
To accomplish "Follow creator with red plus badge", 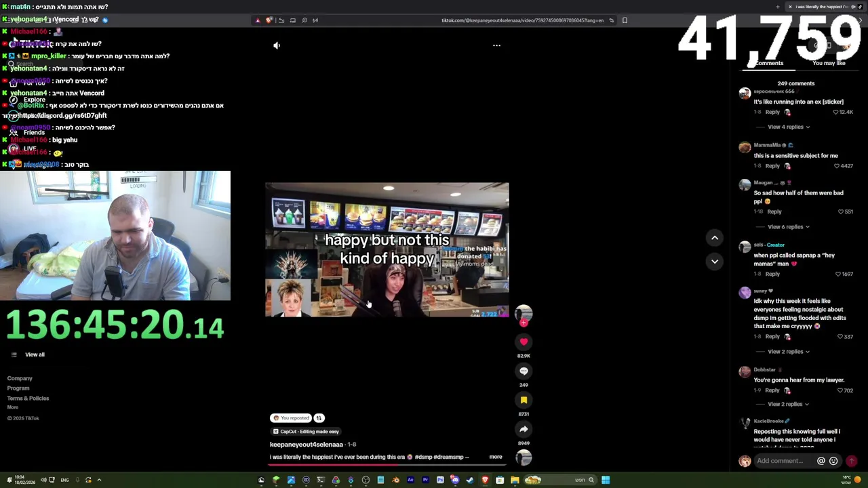I will [x=524, y=323].
